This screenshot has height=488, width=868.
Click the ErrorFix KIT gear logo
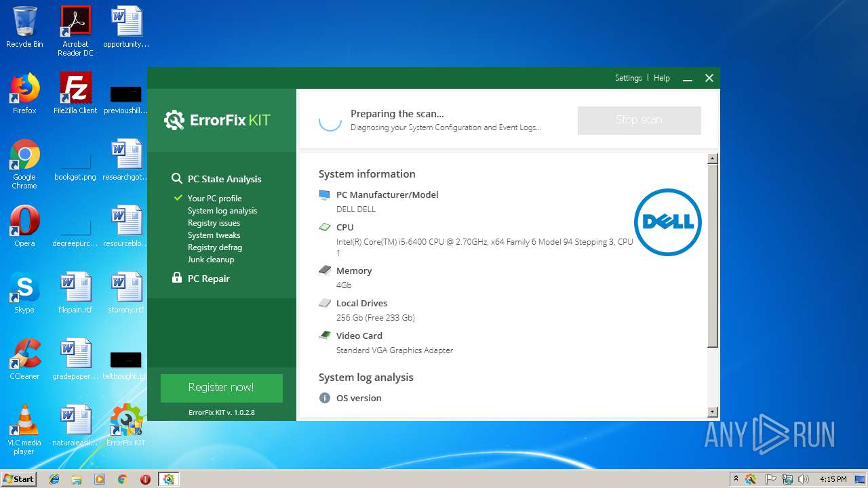(x=174, y=120)
